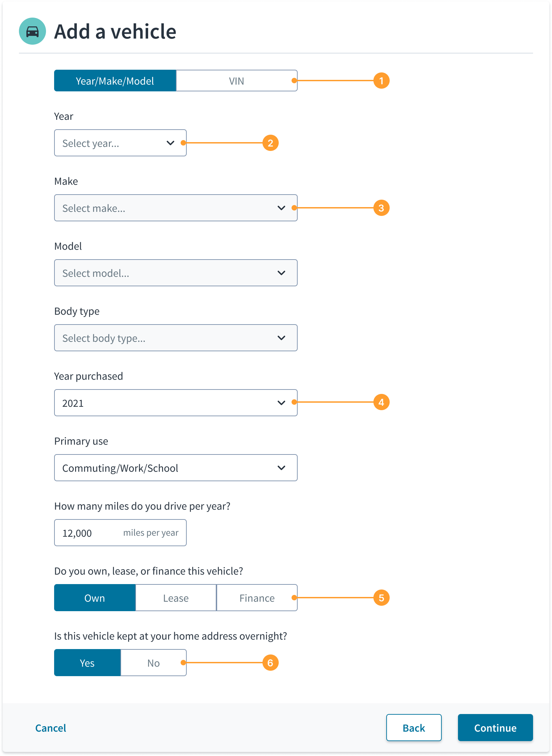Select No for kept at home overnight
Viewport: 552px width, 756px height.
[154, 663]
